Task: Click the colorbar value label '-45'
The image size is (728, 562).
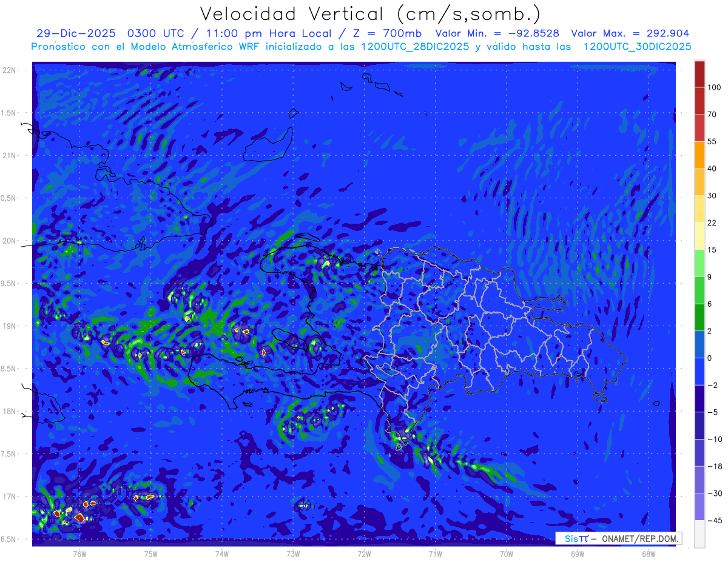Action: [714, 520]
